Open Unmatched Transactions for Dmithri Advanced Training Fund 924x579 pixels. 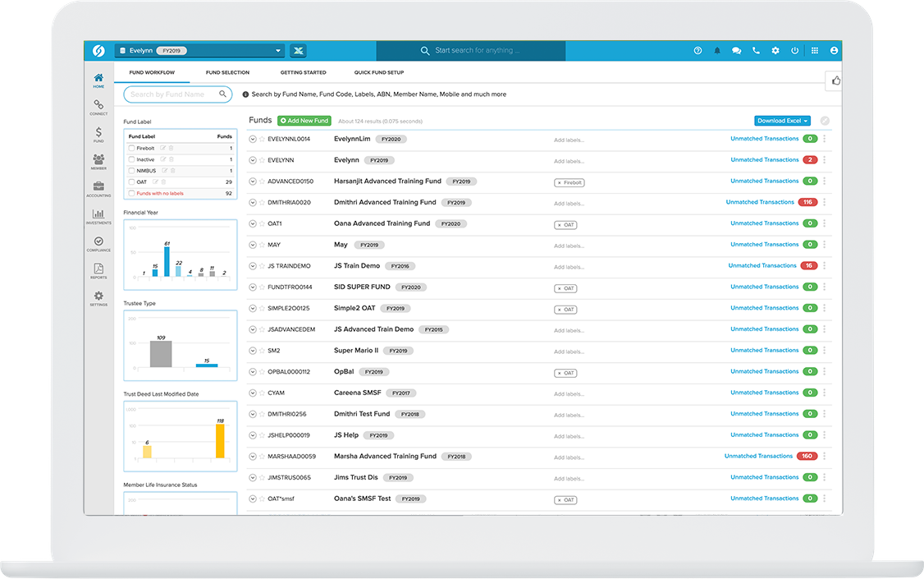pyautogui.click(x=760, y=202)
